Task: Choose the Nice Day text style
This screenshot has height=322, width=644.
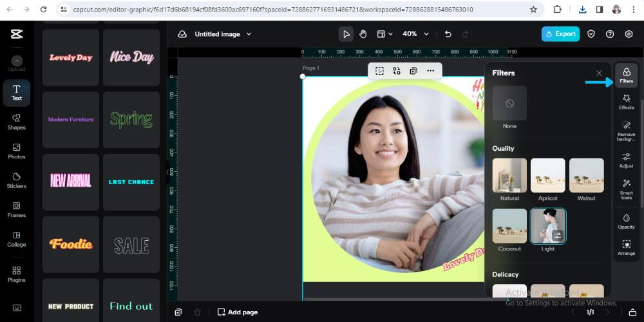Action: 131,57
